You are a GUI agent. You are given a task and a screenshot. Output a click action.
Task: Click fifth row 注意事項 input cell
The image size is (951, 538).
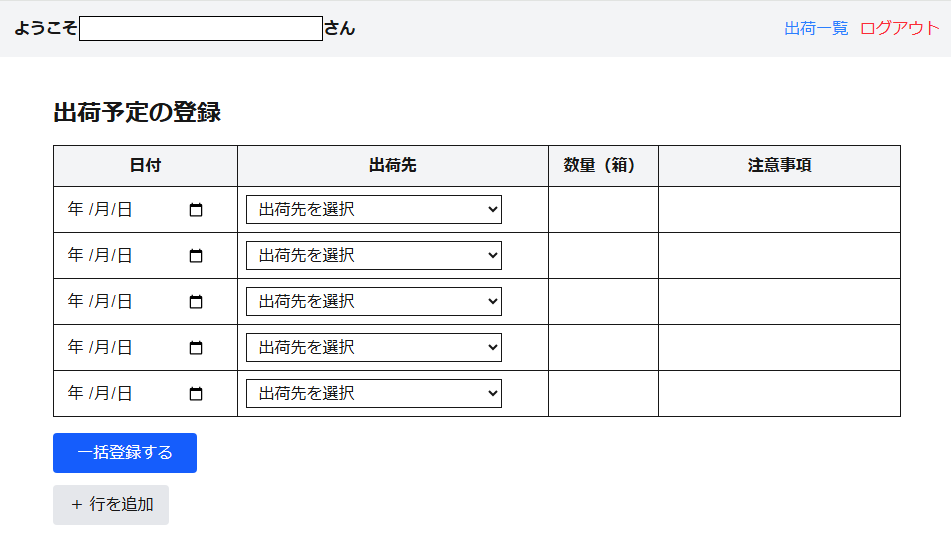(779, 394)
